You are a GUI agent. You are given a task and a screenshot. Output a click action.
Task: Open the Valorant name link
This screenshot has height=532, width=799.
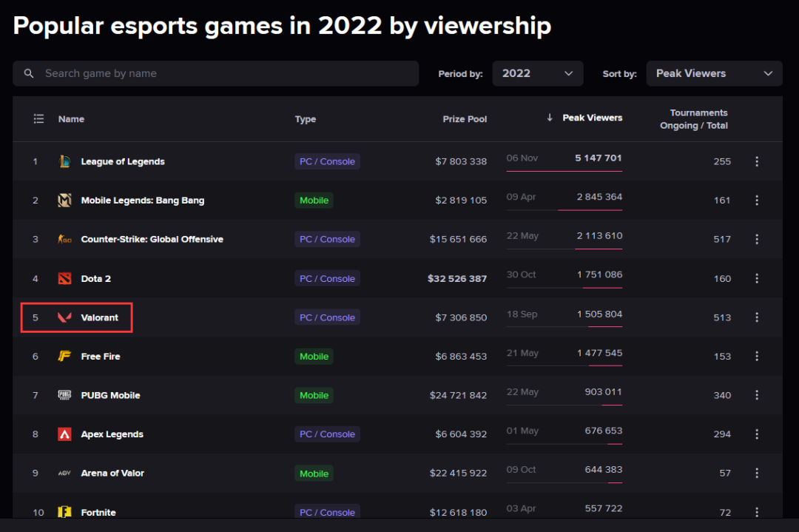point(99,317)
